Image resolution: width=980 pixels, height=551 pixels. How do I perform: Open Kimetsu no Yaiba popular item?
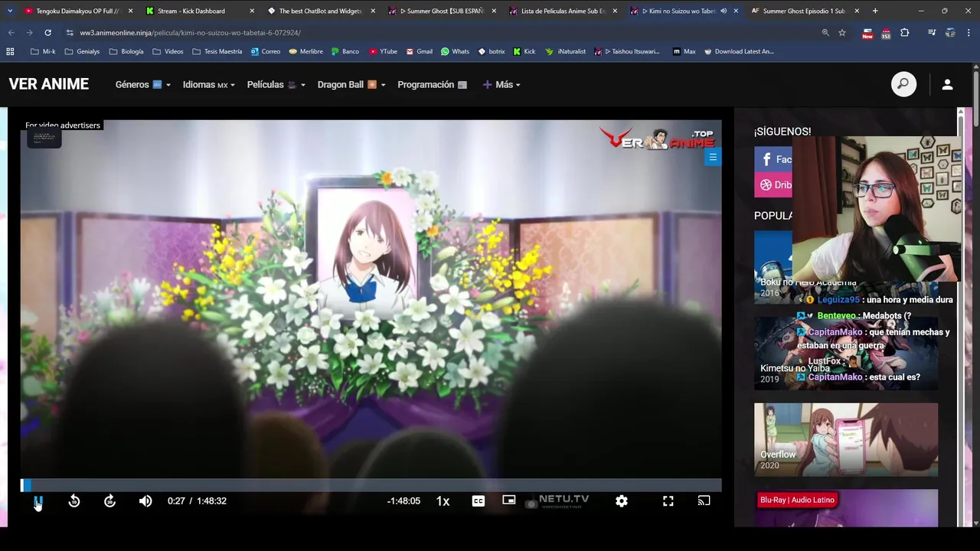pyautogui.click(x=846, y=354)
